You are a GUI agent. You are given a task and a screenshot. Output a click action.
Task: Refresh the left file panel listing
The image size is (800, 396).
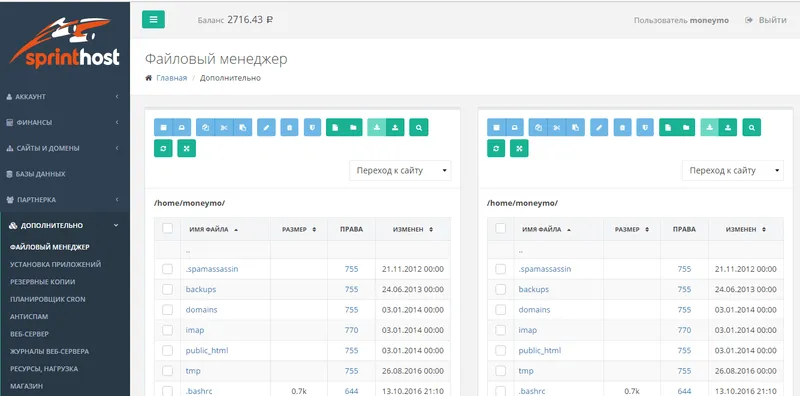pyautogui.click(x=163, y=148)
